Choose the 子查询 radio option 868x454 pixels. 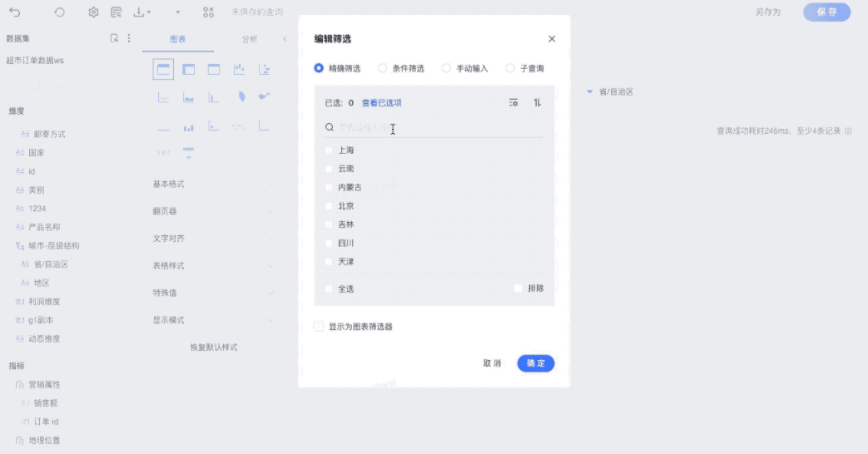click(x=511, y=68)
